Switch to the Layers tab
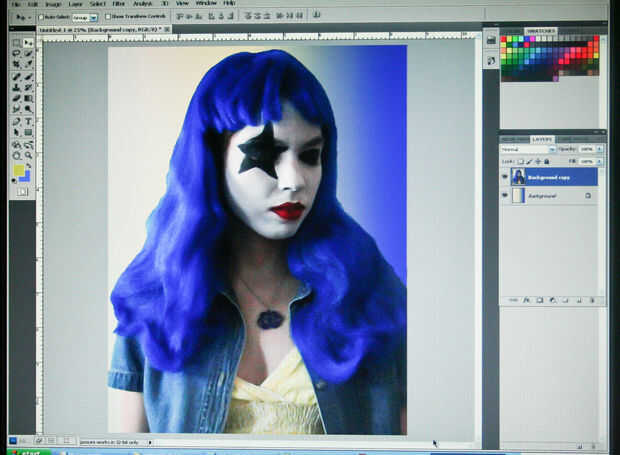The height and width of the screenshot is (455, 620). coord(542,139)
